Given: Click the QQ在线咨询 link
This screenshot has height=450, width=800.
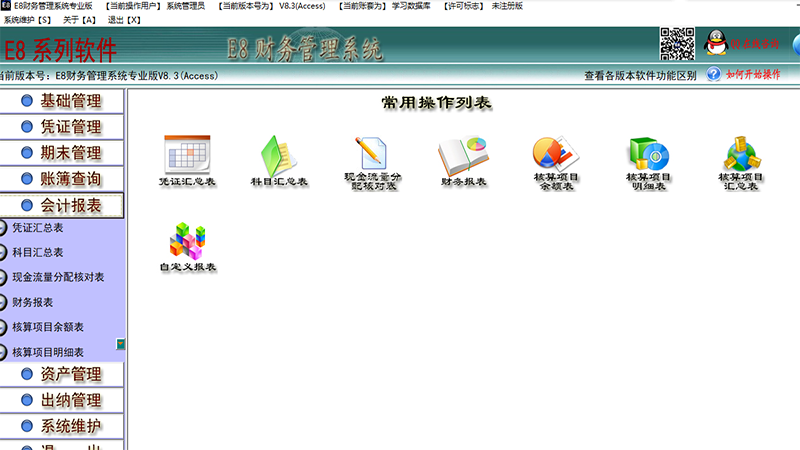Looking at the screenshot, I should (755, 44).
